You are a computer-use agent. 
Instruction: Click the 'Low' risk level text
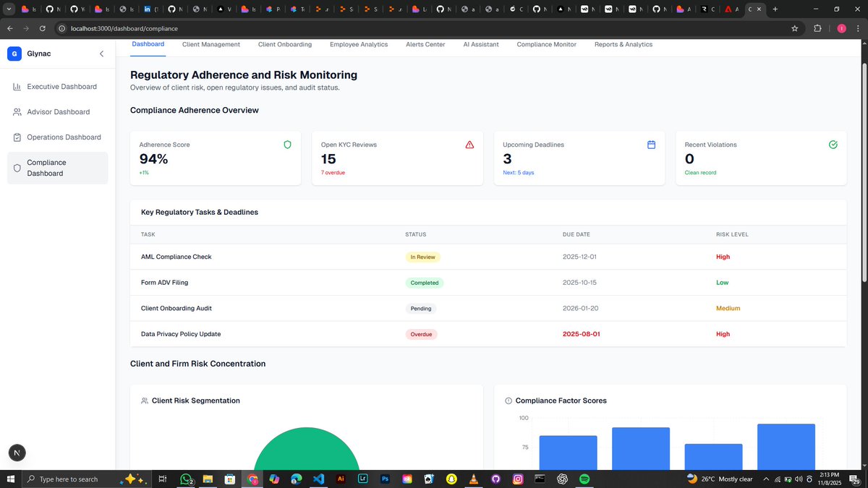[x=722, y=283]
